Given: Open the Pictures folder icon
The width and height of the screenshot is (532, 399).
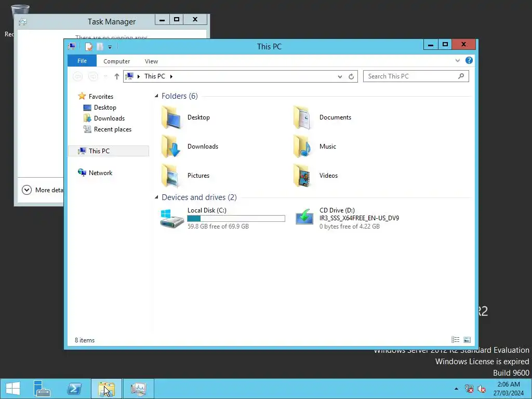Looking at the screenshot, I should click(170, 176).
